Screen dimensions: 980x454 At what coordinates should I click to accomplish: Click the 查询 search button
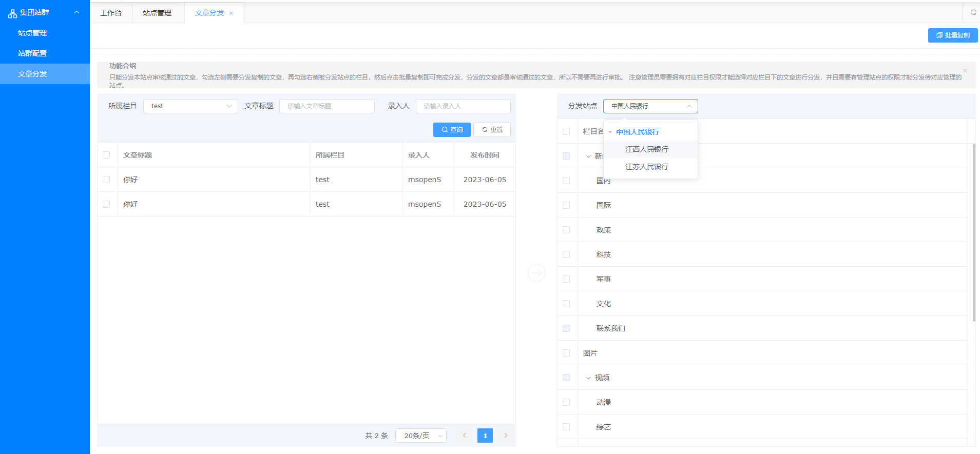click(x=452, y=130)
